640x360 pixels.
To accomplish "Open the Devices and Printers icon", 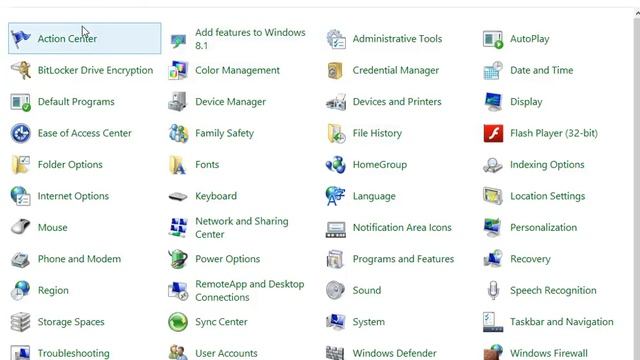I will [x=336, y=102].
